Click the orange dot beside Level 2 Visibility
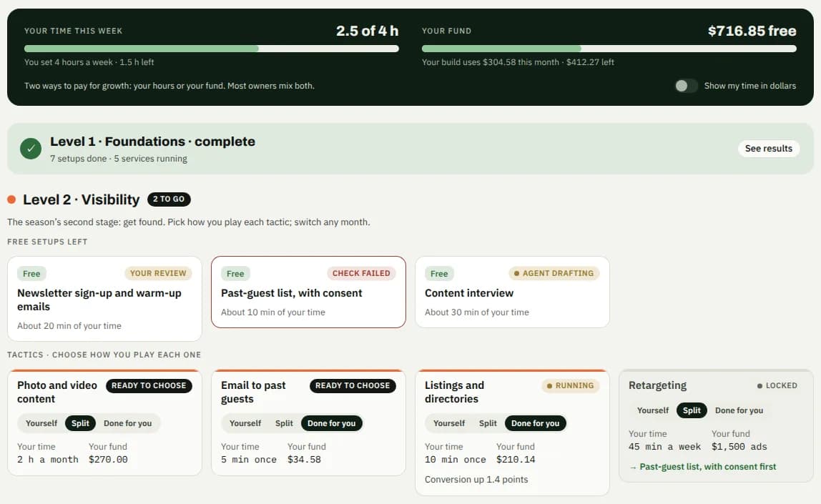Viewport: 821px width, 504px height. [11, 199]
